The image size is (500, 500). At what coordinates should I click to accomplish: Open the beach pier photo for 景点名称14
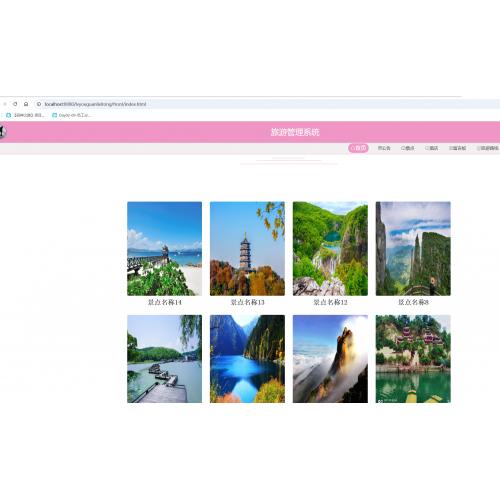tap(164, 248)
